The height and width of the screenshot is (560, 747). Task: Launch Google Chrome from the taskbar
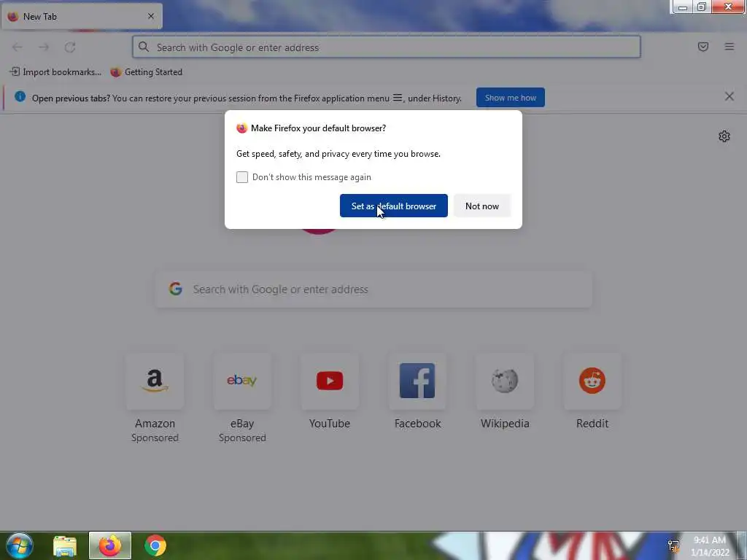155,545
